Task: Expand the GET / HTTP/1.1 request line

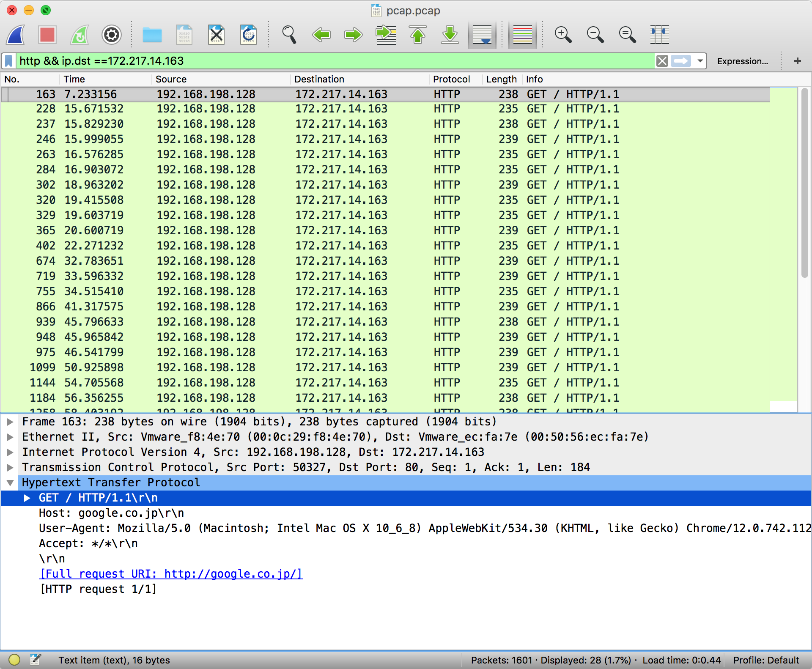Action: [x=27, y=498]
